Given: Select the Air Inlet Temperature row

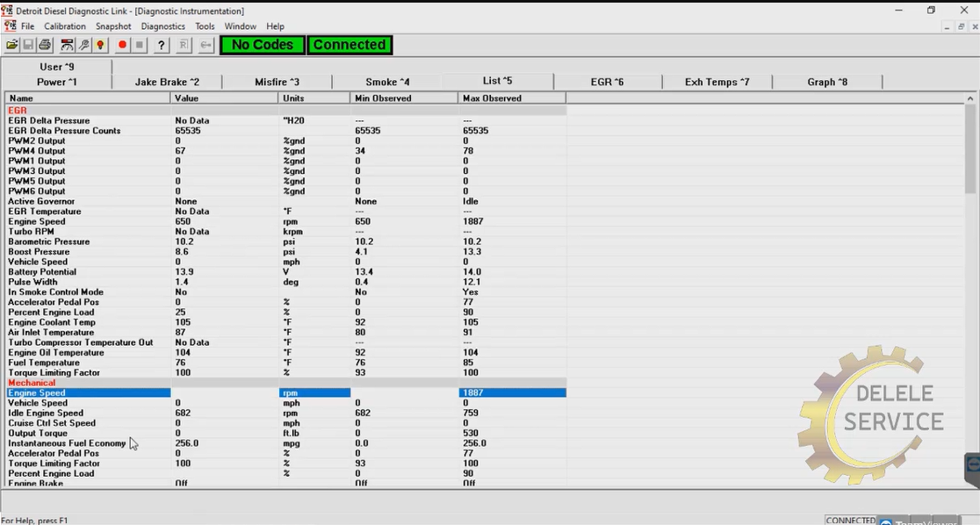Looking at the screenshot, I should click(285, 332).
